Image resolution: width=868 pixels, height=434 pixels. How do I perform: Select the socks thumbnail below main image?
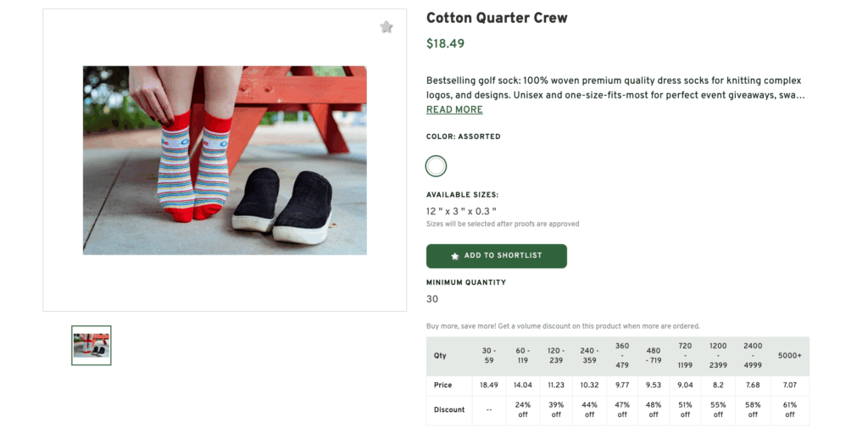tap(92, 345)
